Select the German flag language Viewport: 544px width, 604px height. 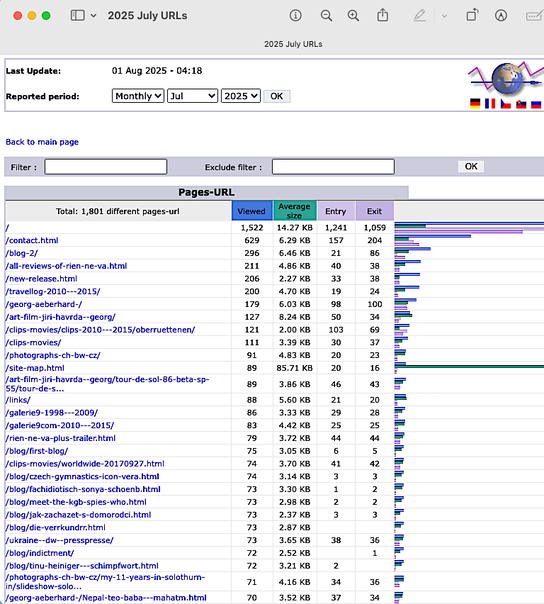(475, 104)
